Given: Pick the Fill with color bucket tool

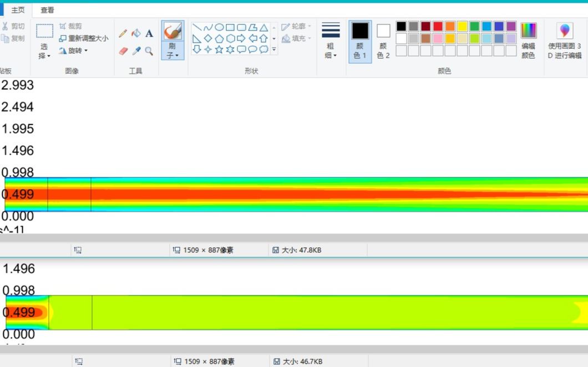Looking at the screenshot, I should click(x=136, y=33).
